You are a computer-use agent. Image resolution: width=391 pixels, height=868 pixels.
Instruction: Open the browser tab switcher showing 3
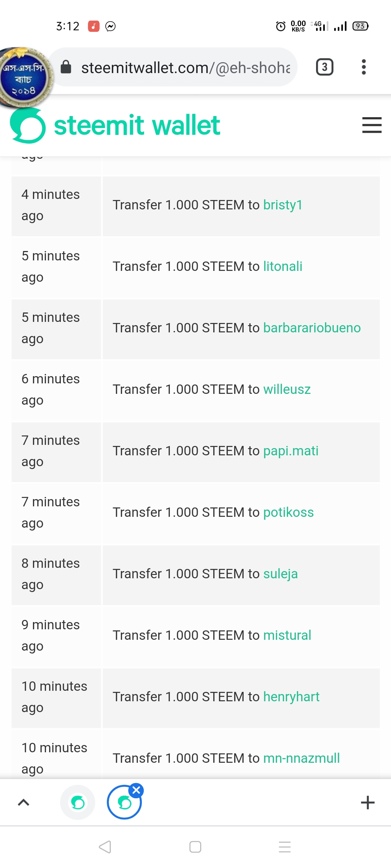pyautogui.click(x=325, y=67)
